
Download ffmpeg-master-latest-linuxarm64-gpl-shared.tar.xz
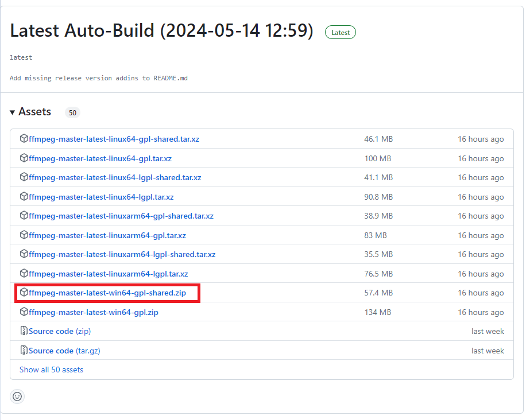click(121, 216)
